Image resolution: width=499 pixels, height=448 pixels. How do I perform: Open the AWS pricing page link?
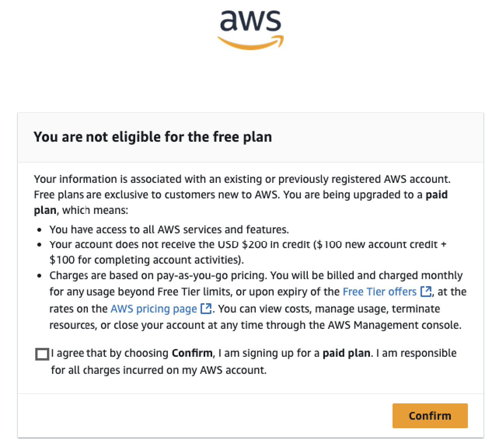tap(154, 309)
